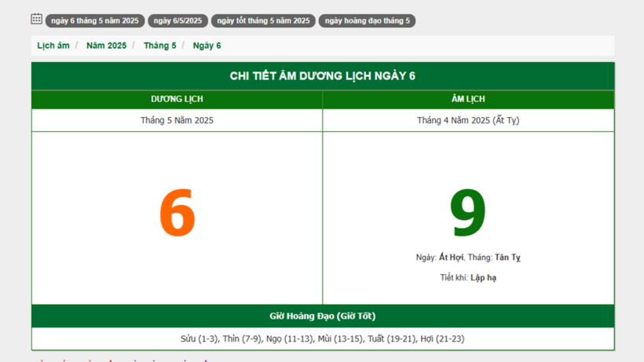Select the 'DƯƠNG LỊCH' column header
The width and height of the screenshot is (644, 362).
[x=177, y=99]
